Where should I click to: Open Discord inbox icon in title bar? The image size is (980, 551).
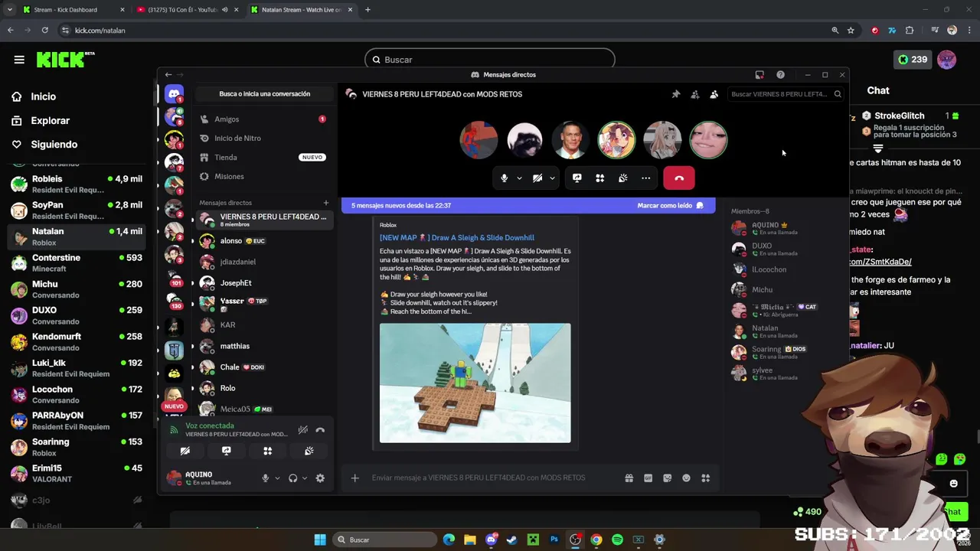pos(759,75)
